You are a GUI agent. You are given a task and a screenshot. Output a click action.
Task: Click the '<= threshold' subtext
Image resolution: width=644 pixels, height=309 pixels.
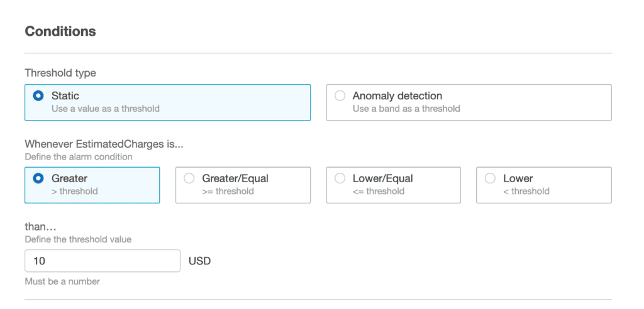click(x=378, y=191)
